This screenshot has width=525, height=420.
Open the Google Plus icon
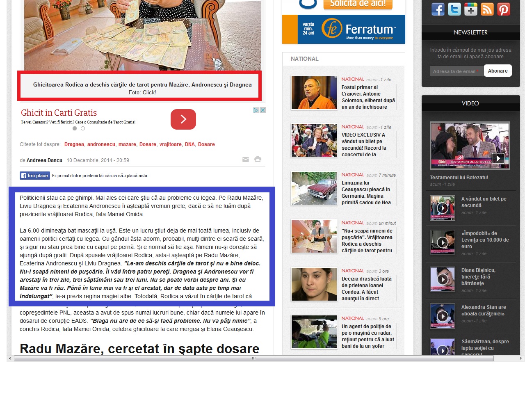[x=470, y=9]
